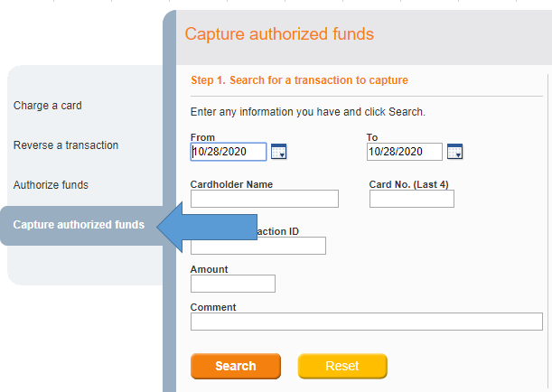This screenshot has width=552, height=392.
Task: Open the To date calendar picker
Action: (454, 152)
